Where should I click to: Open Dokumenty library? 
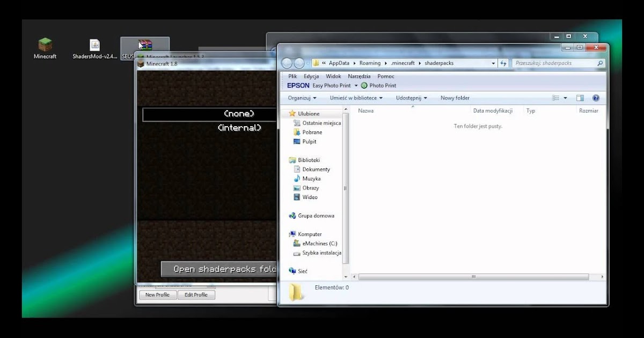(312, 170)
